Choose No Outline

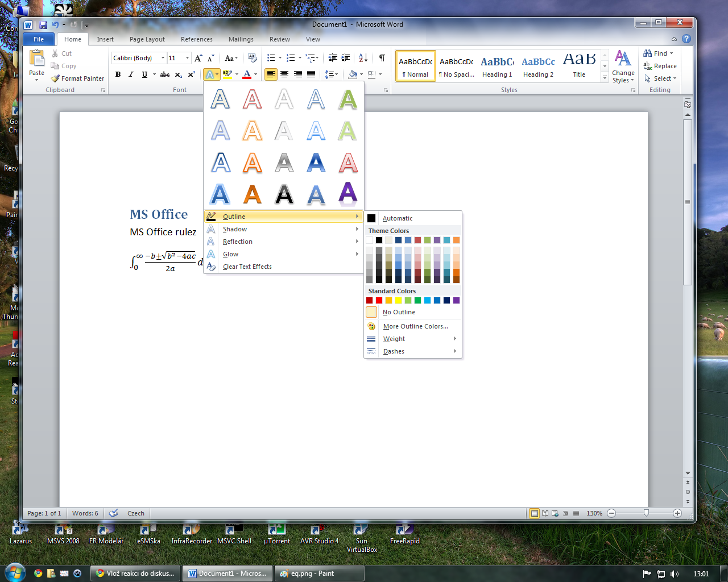(x=412, y=312)
